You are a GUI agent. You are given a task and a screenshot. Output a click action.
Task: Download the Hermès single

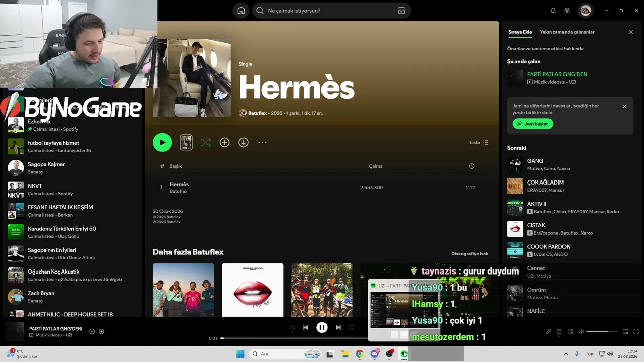coord(244,143)
